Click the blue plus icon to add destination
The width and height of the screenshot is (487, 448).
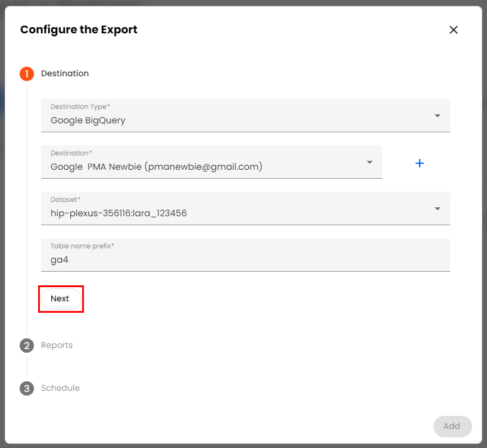419,163
